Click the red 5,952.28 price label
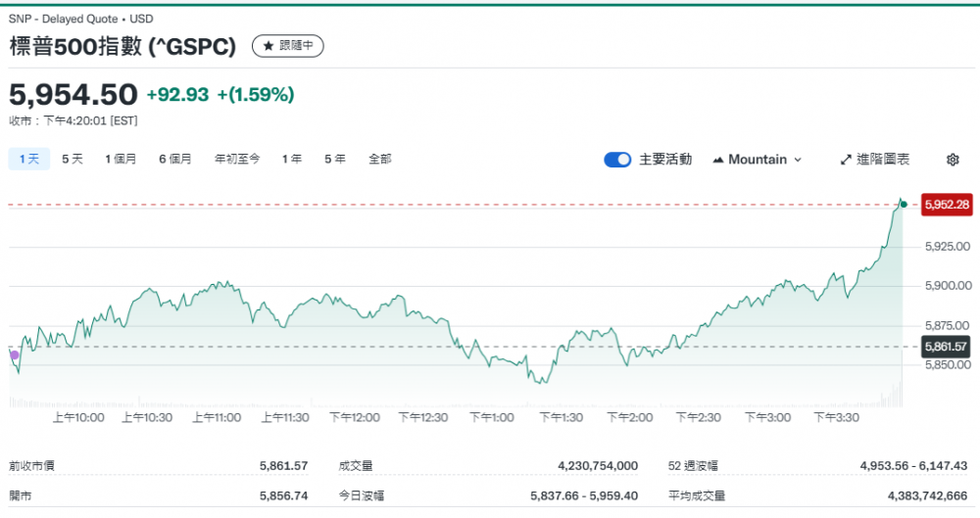This screenshot has height=518, width=980. pos(946,205)
